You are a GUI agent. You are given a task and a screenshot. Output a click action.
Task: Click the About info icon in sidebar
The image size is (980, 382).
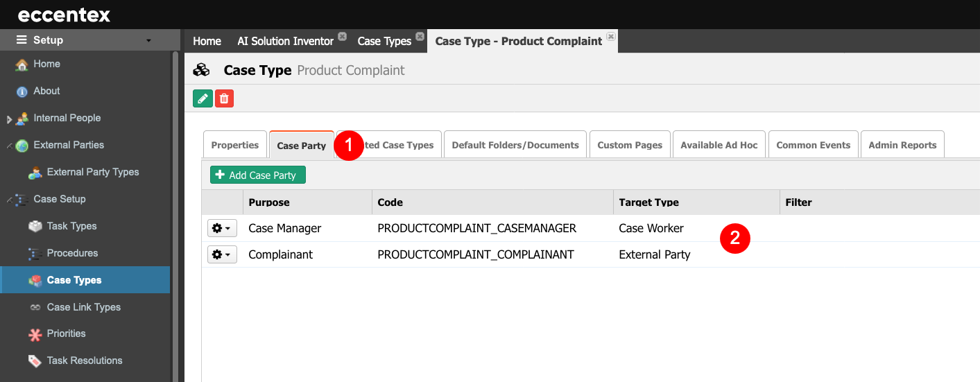[x=22, y=91]
